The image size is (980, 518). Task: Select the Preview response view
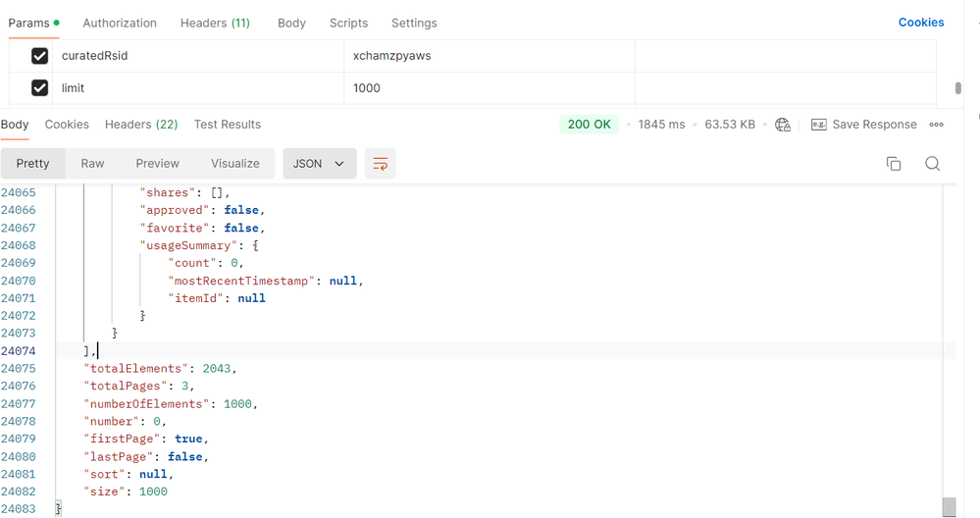pyautogui.click(x=157, y=164)
